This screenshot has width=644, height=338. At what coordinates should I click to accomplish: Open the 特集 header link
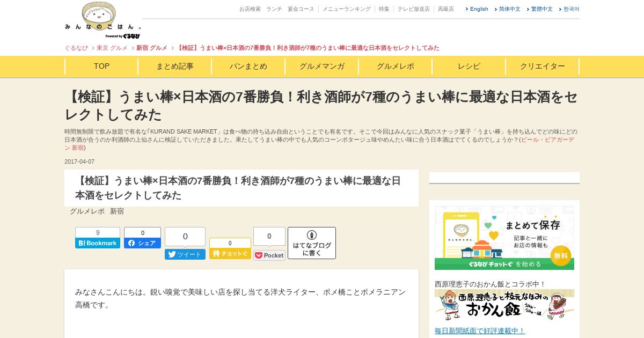384,9
